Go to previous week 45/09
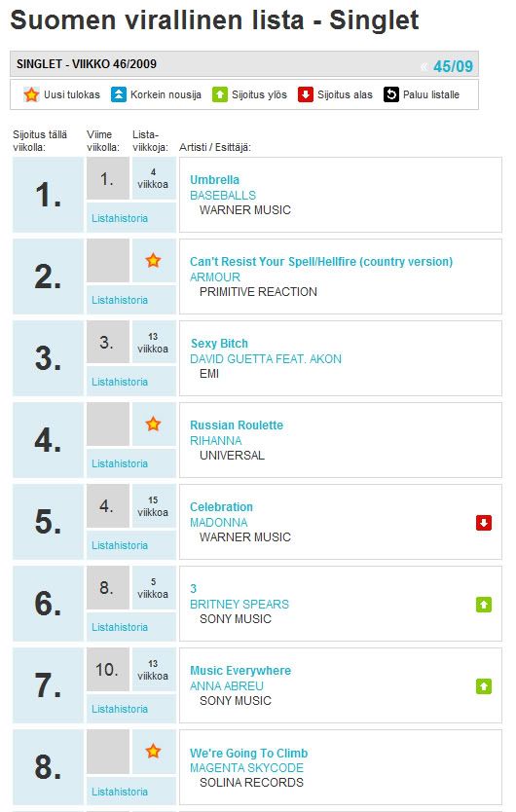The image size is (516, 812). click(453, 66)
